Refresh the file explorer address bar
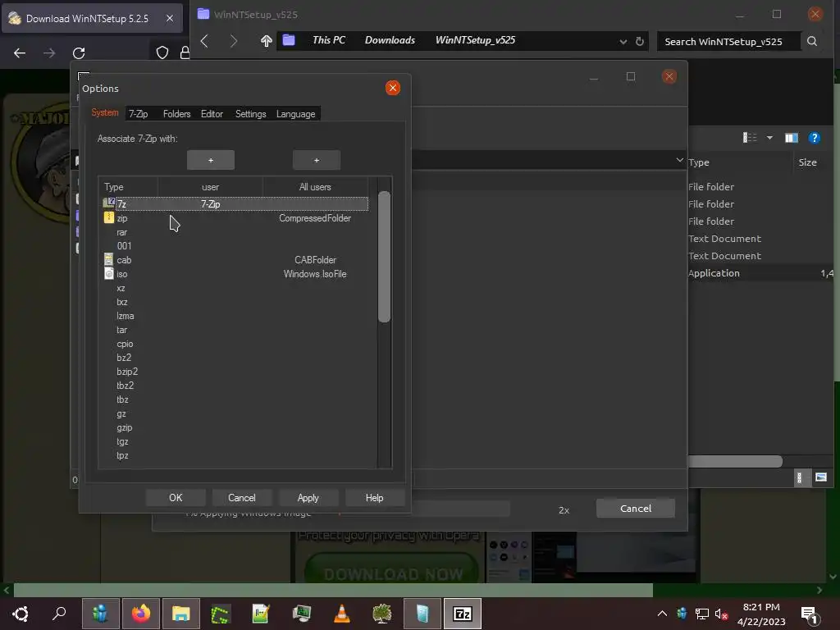840x630 pixels. click(640, 41)
